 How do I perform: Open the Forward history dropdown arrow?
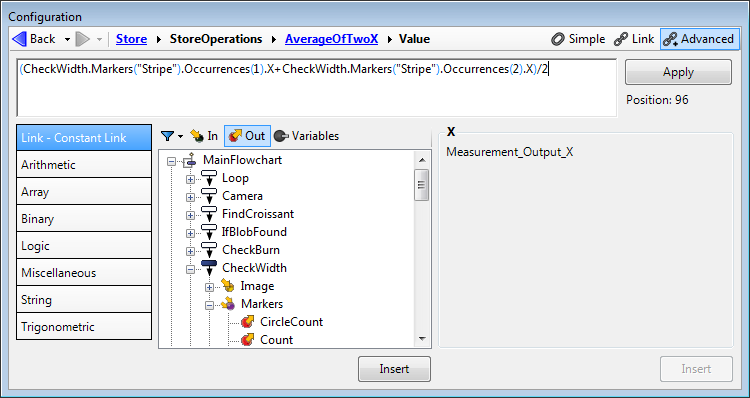click(x=99, y=39)
